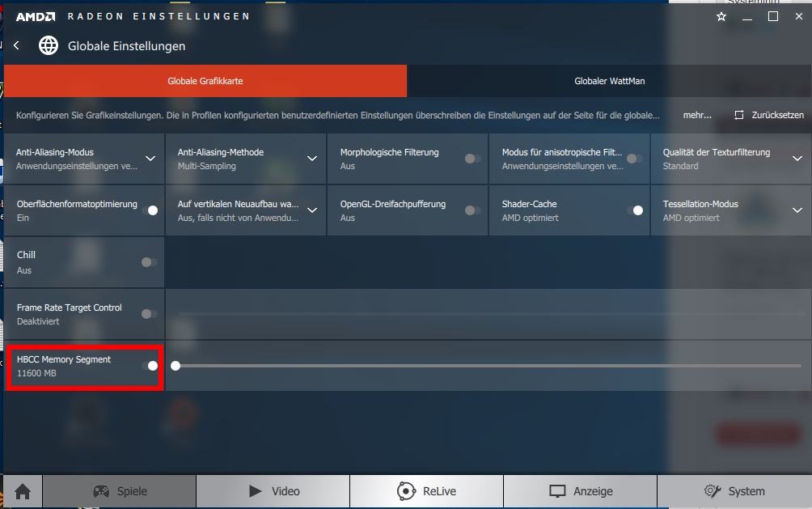Go back with the left arrow

click(x=16, y=45)
